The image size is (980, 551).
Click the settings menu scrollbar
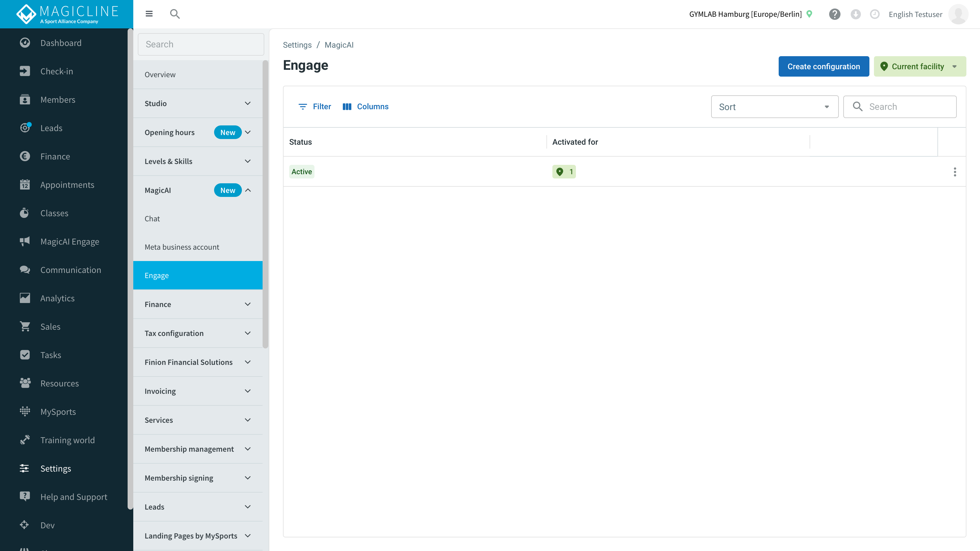265,204
